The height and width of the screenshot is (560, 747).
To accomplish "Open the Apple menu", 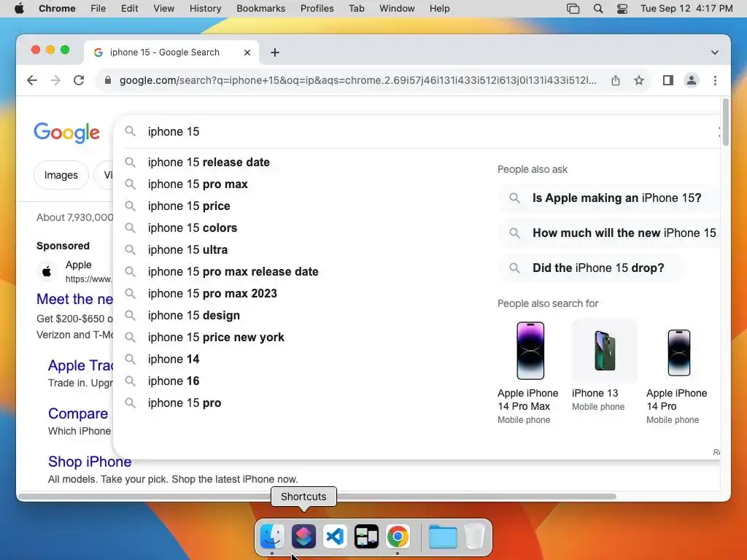I will pos(19,9).
